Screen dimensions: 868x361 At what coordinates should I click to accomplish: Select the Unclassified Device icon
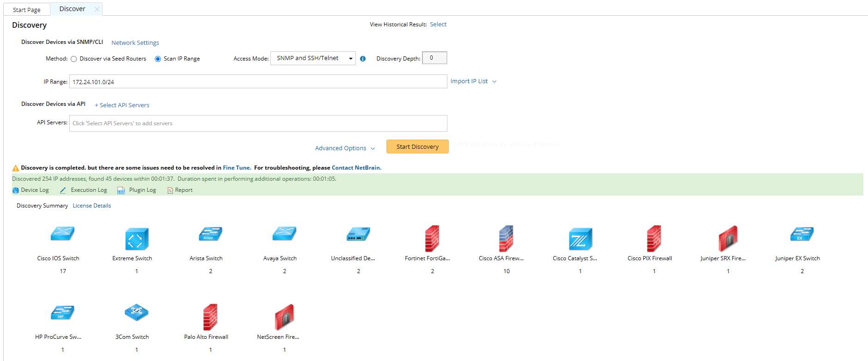click(358, 234)
